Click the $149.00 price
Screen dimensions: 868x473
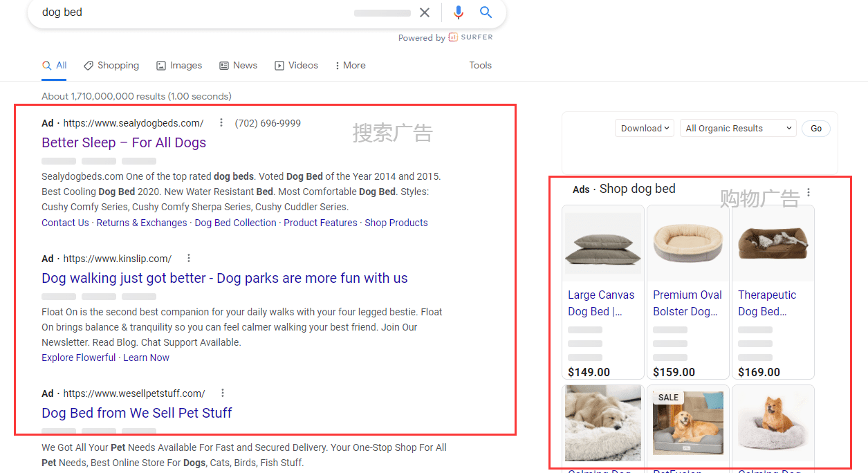coord(589,372)
